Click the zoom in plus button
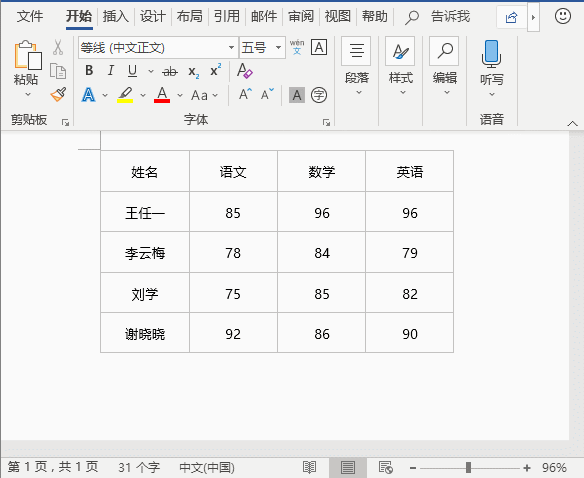Screen dimensions: 584x478 pos(527,468)
